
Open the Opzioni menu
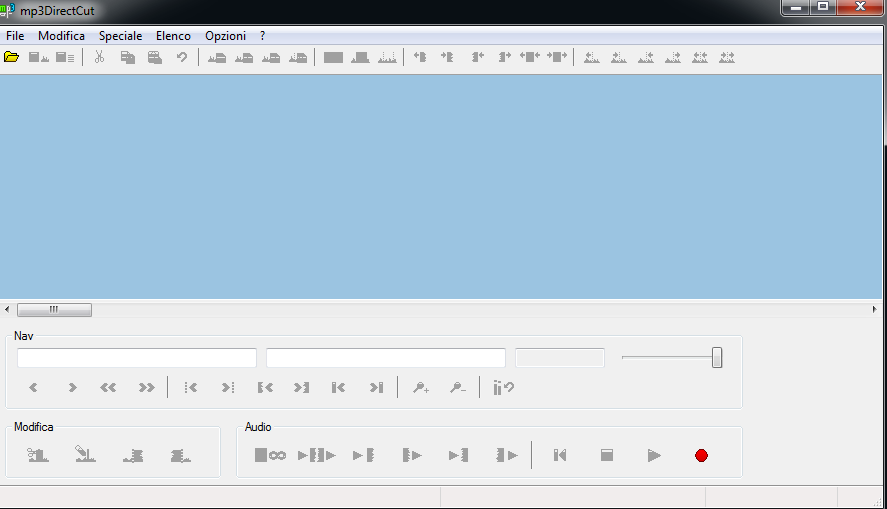(225, 36)
